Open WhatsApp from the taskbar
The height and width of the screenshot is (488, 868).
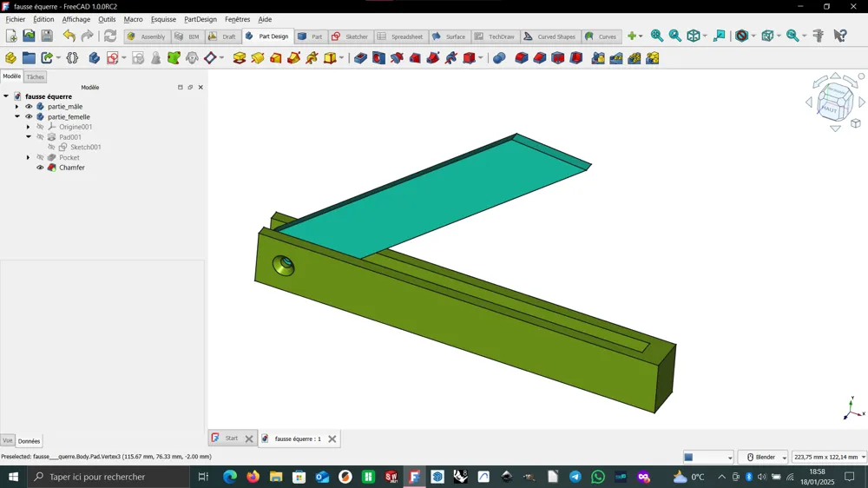coord(597,477)
